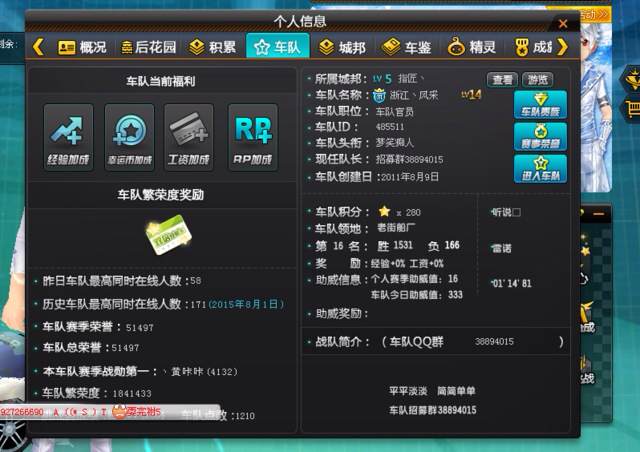Screen dimensions: 640x452
Task: Click the 车队繁荣度奖励 header
Action: point(160,194)
